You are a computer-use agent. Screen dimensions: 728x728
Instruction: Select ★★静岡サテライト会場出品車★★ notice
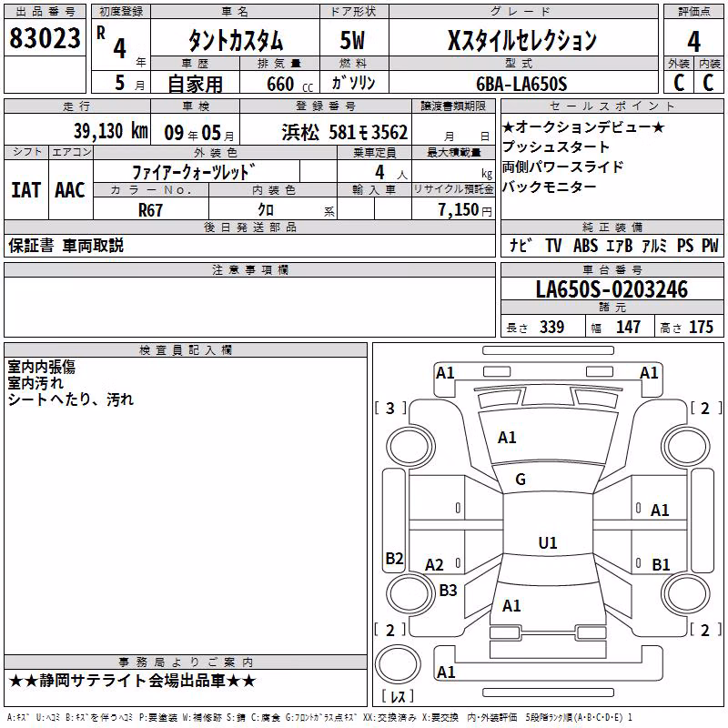(x=132, y=681)
